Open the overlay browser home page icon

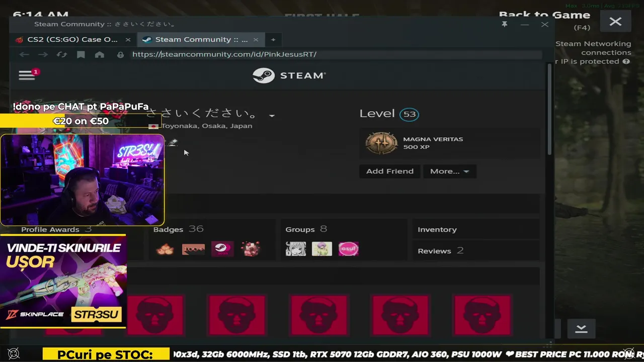tap(100, 54)
